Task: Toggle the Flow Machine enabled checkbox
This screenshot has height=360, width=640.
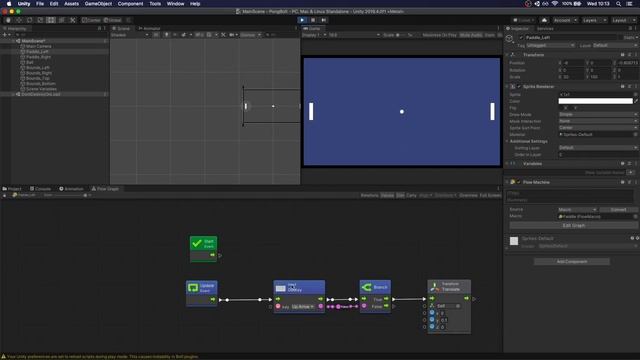Action: pyautogui.click(x=519, y=182)
